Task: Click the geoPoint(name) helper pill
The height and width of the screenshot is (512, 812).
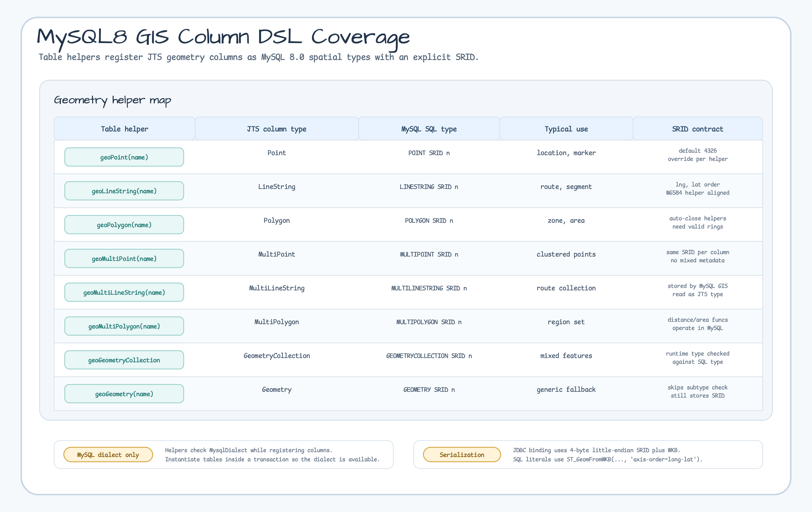Action: (x=124, y=157)
